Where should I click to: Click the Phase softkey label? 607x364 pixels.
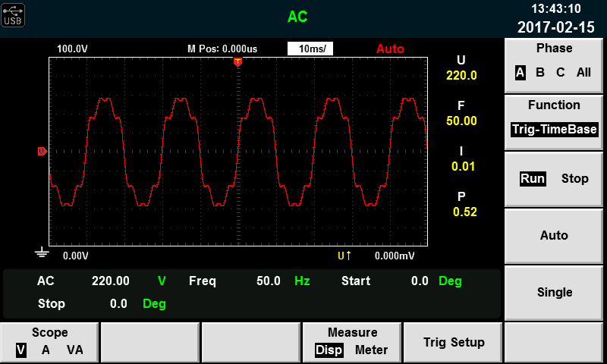click(x=554, y=49)
